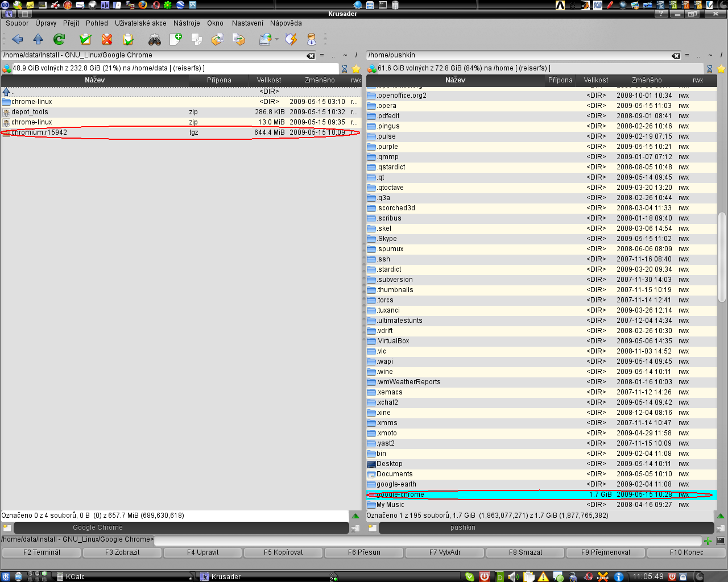Click the pack files box icon
The height and width of the screenshot is (582, 728).
[x=217, y=39]
